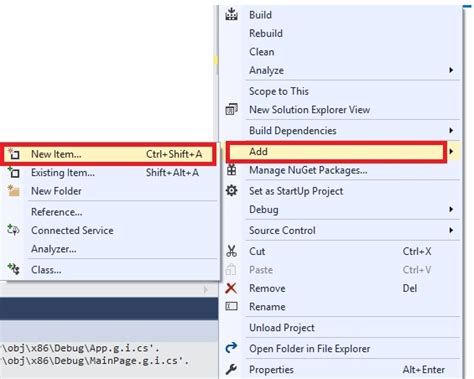Expand the Debug submenu arrow

coord(451,209)
